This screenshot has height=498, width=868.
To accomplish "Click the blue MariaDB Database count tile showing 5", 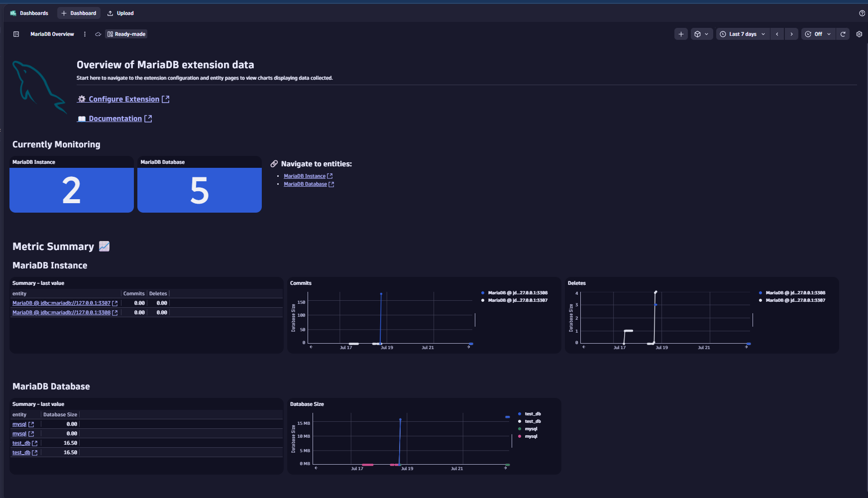I will (x=199, y=191).
